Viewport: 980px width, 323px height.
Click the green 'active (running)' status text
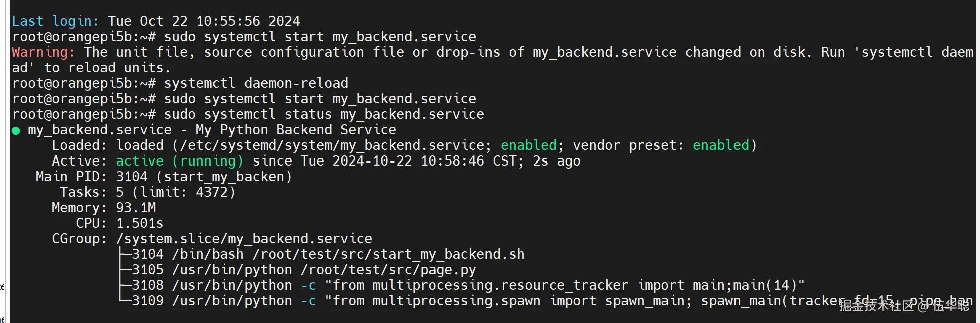(180, 161)
